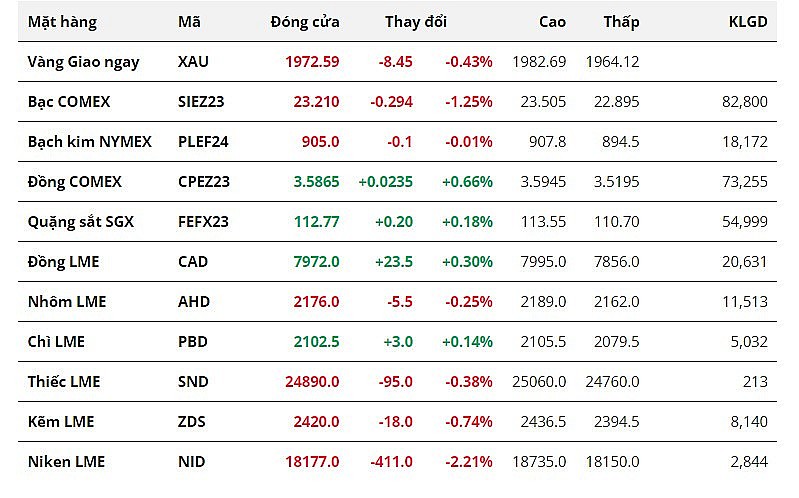The image size is (799, 498).
Task: Click the XAU closing price 1972.59
Action: pyautogui.click(x=312, y=62)
